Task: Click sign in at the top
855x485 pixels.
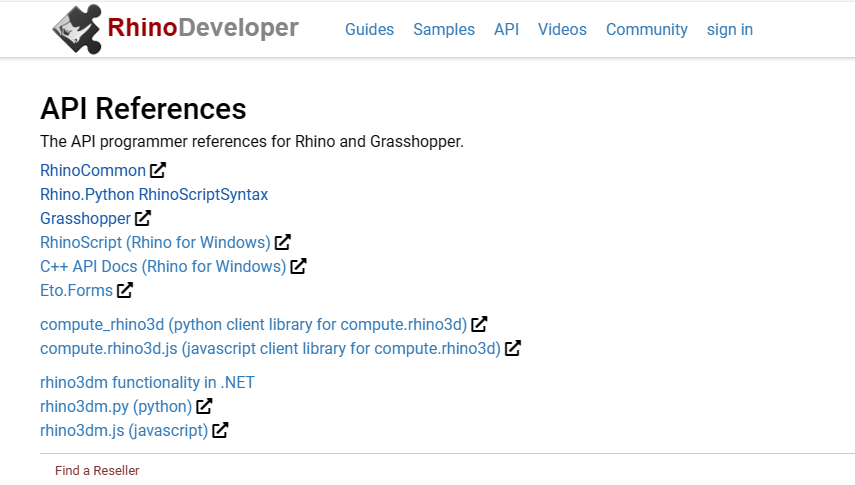Action: click(730, 29)
